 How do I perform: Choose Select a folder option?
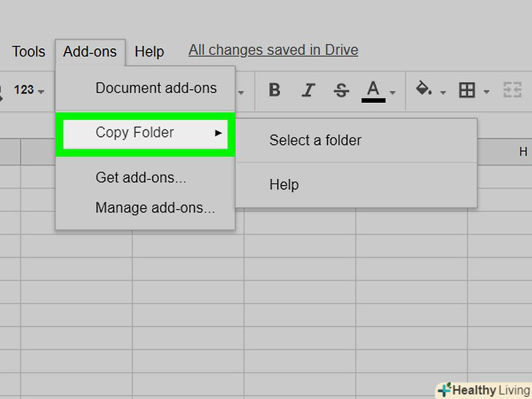pos(315,140)
